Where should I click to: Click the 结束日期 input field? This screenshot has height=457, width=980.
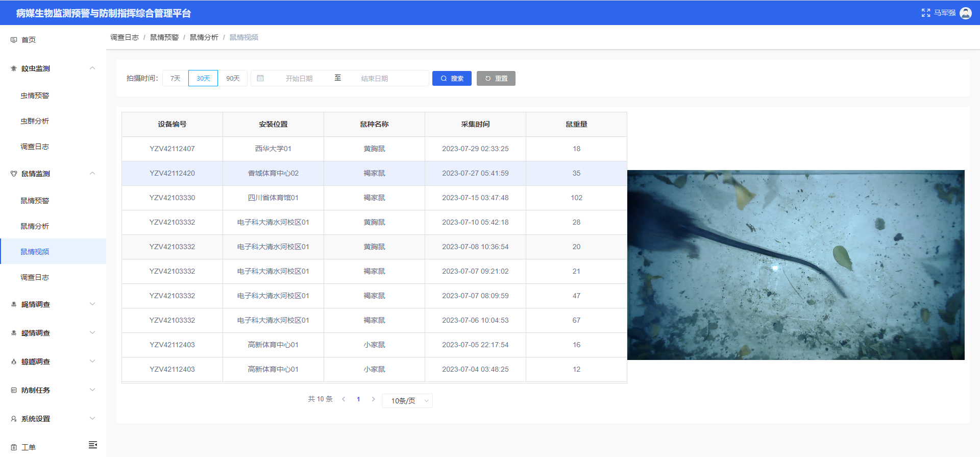click(375, 78)
